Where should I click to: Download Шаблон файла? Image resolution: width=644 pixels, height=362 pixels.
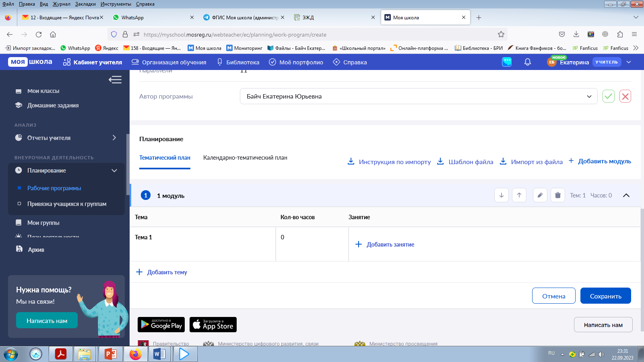coord(465,161)
